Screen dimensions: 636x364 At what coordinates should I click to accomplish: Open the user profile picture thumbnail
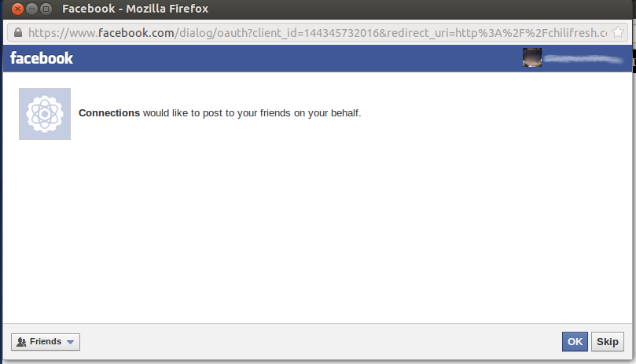pos(532,58)
